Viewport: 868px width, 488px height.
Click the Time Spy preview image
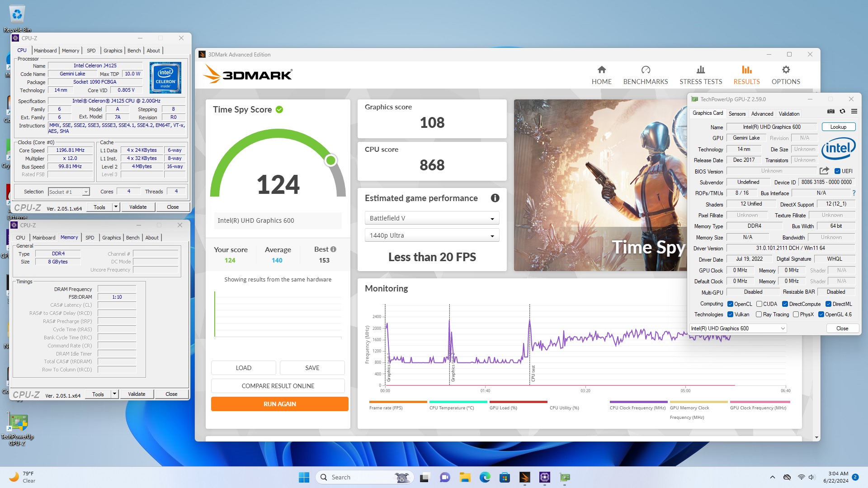coord(600,185)
